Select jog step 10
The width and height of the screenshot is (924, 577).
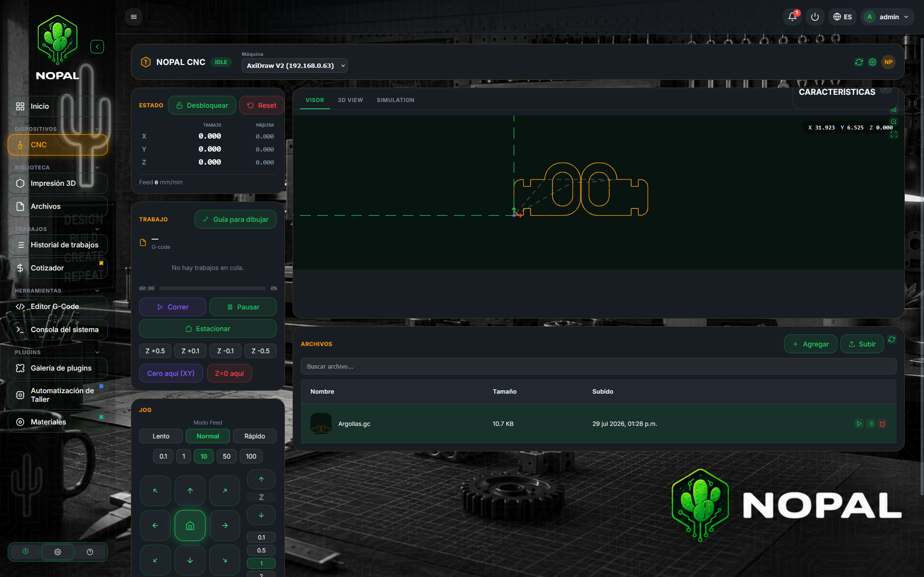(x=204, y=456)
